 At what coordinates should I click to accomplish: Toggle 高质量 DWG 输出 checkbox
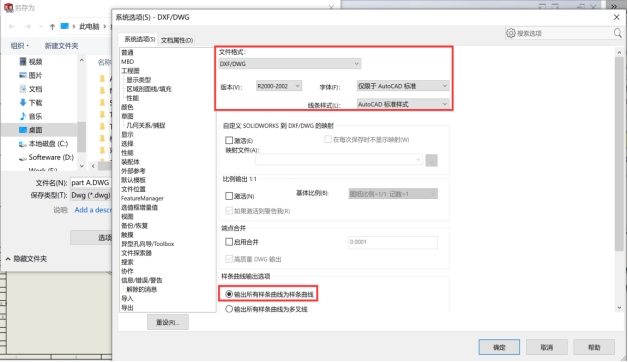229,259
